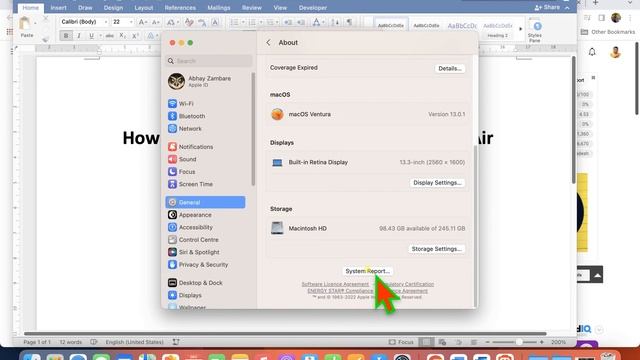
Task: Open Screen Time settings
Action: pos(190,184)
